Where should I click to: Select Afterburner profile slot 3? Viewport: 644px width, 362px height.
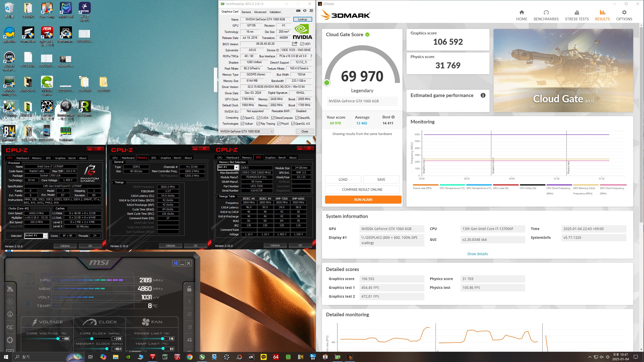point(189,327)
